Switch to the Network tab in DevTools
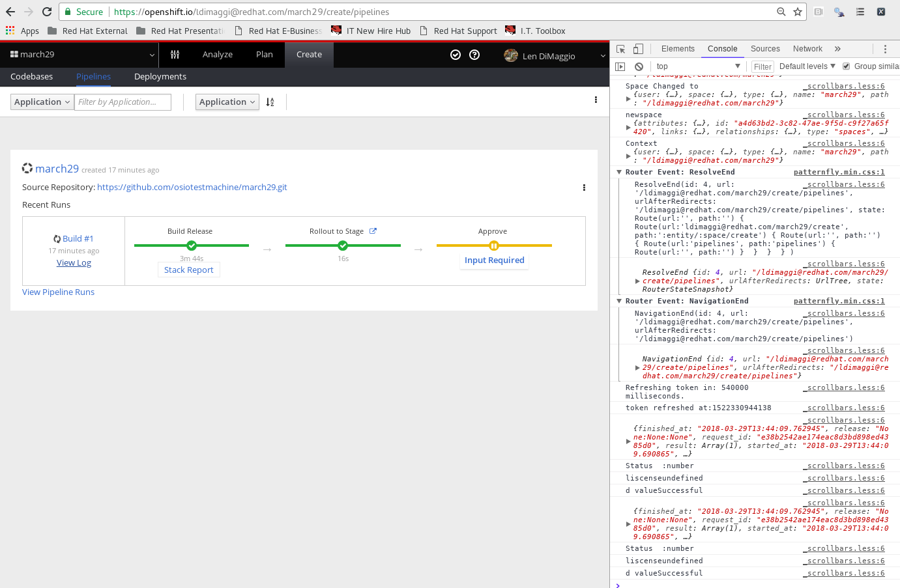 (x=807, y=48)
